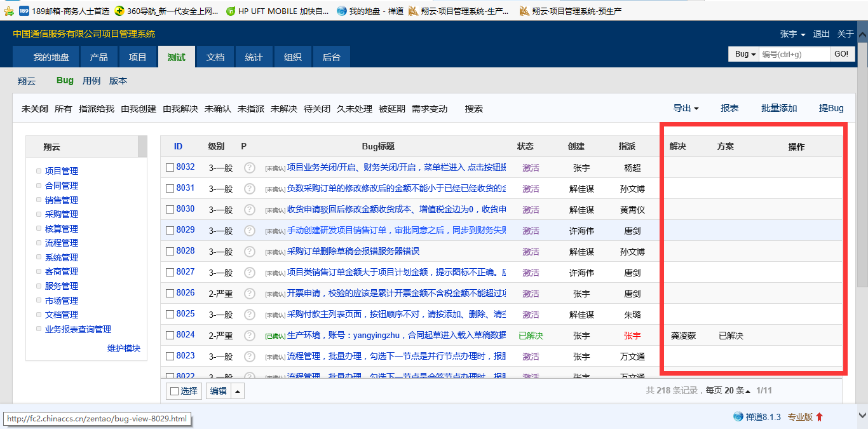Open the Bug search type dropdown

tap(745, 55)
